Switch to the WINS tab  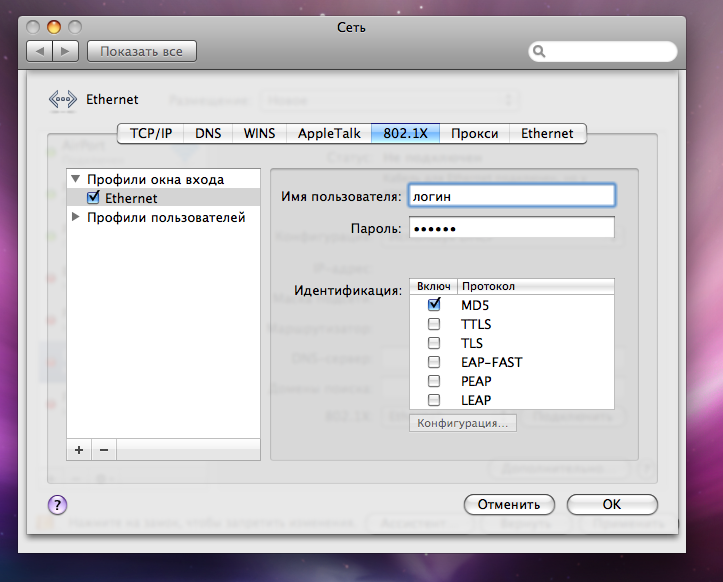coord(259,133)
